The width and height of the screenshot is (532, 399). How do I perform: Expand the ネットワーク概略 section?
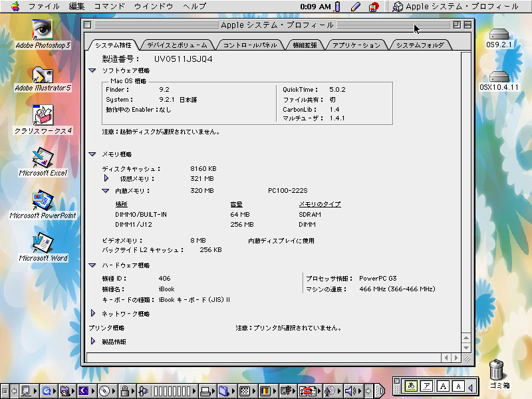[x=93, y=313]
